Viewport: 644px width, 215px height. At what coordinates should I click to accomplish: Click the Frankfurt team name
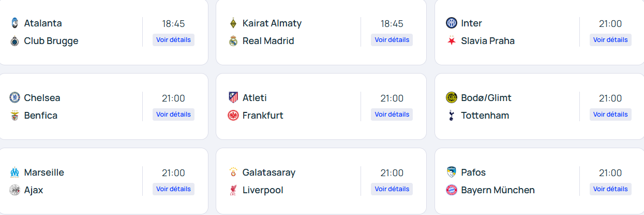tap(263, 116)
